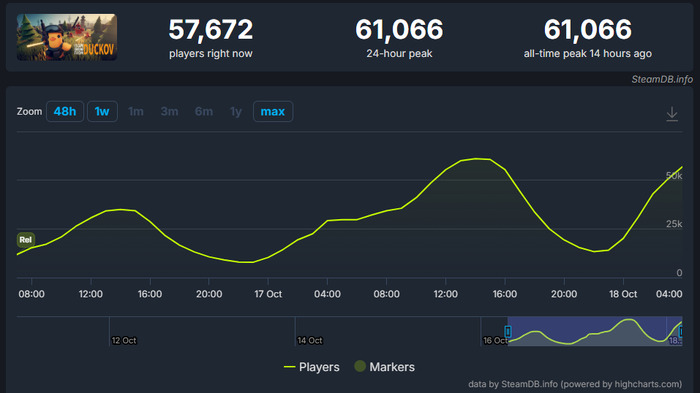
Task: Click the 17 Oct x-axis label
Action: [268, 294]
